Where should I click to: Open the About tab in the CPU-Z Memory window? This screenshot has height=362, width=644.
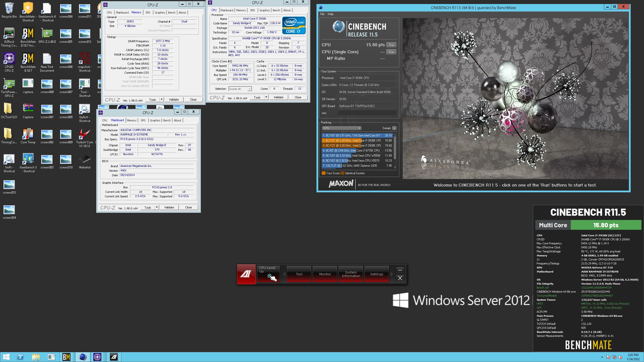[182, 13]
